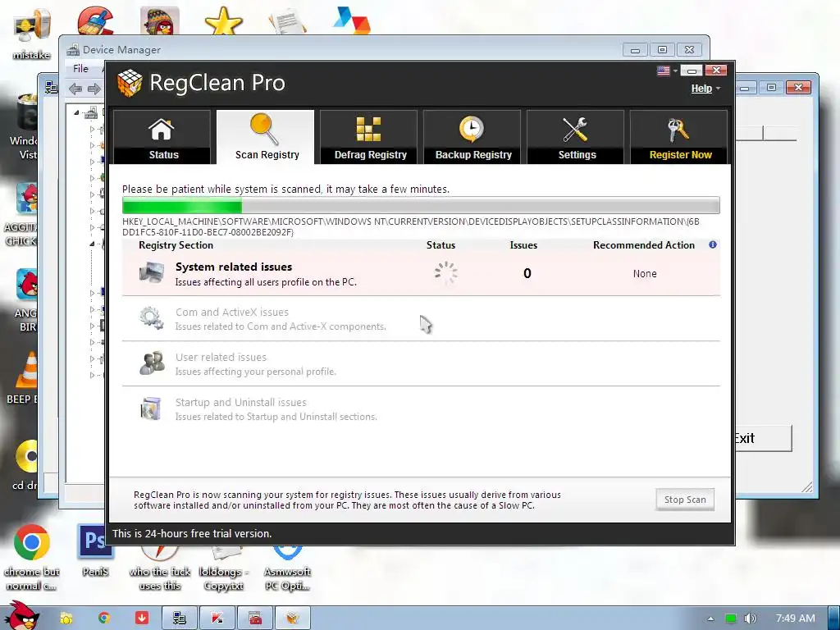
Task: Select the 'who the fuck uses this' Safari icon
Action: coord(160,569)
